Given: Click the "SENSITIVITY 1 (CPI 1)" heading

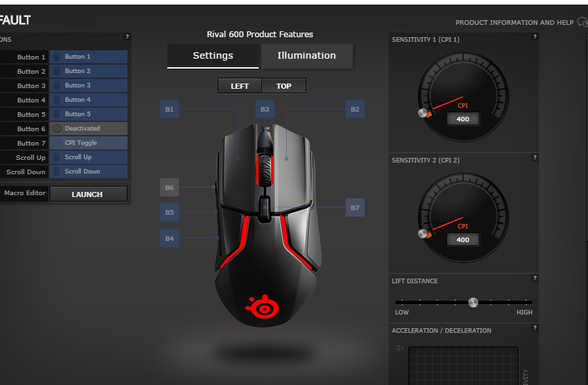Looking at the screenshot, I should click(x=425, y=39).
